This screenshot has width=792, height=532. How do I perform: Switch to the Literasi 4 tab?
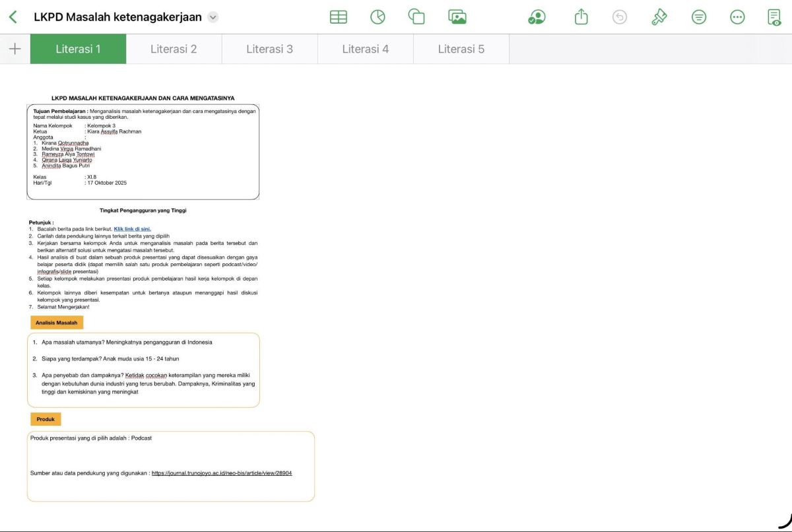366,49
